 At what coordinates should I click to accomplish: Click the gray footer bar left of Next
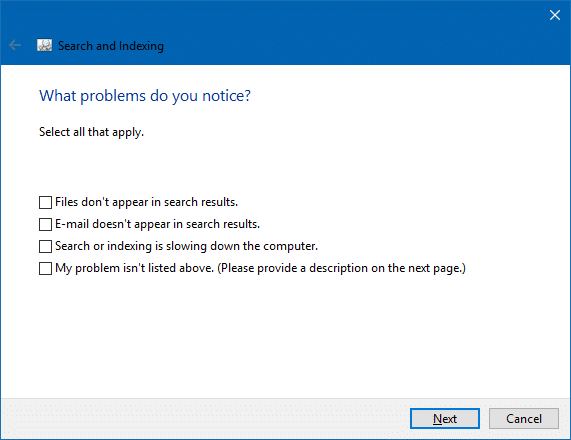204,419
